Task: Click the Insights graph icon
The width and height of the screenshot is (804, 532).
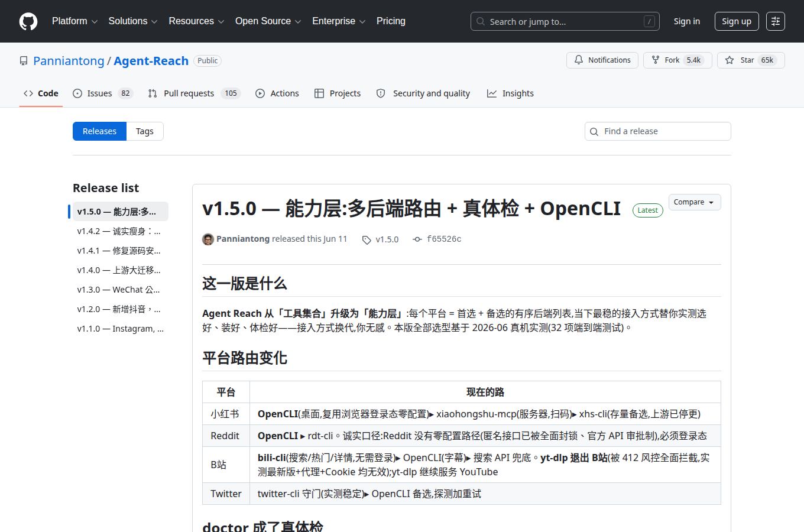Action: click(492, 93)
